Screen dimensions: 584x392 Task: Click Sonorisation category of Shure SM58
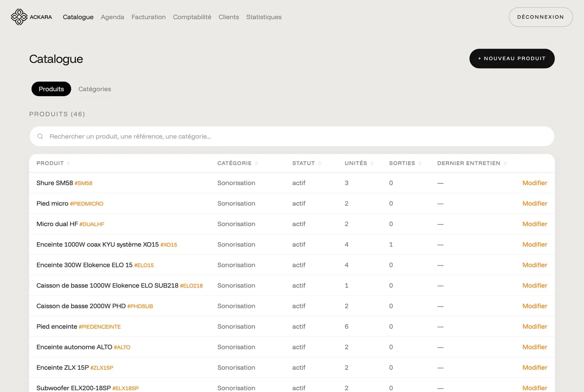[x=236, y=183]
